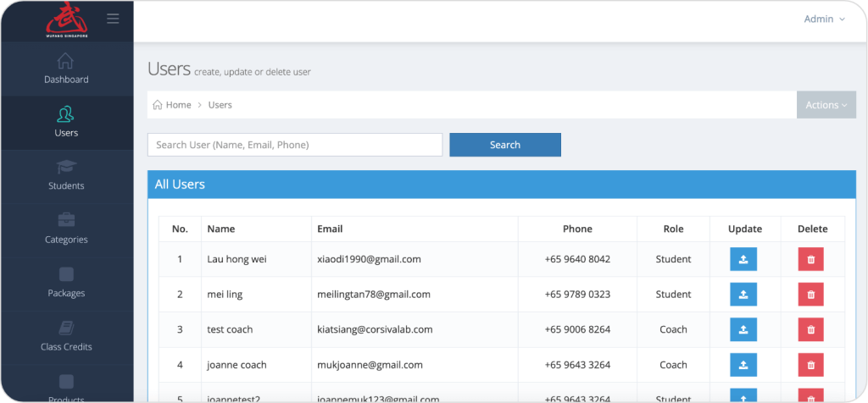Open Categories via the briefcase icon
The height and width of the screenshot is (403, 868).
coord(66,220)
